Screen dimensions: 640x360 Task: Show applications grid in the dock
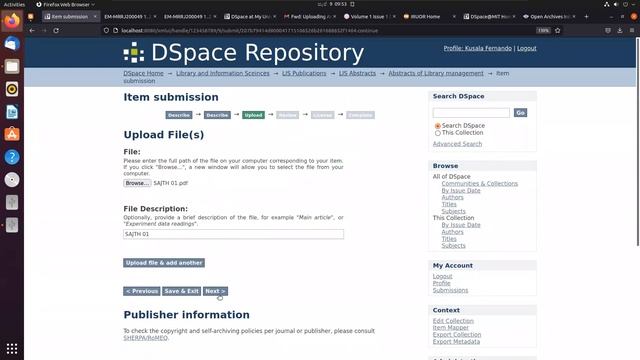pos(12,349)
